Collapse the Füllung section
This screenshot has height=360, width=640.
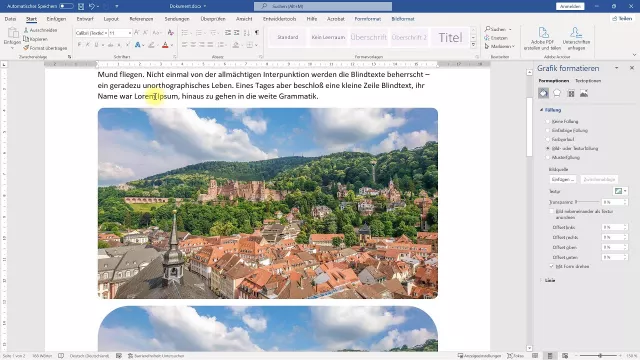(542, 110)
